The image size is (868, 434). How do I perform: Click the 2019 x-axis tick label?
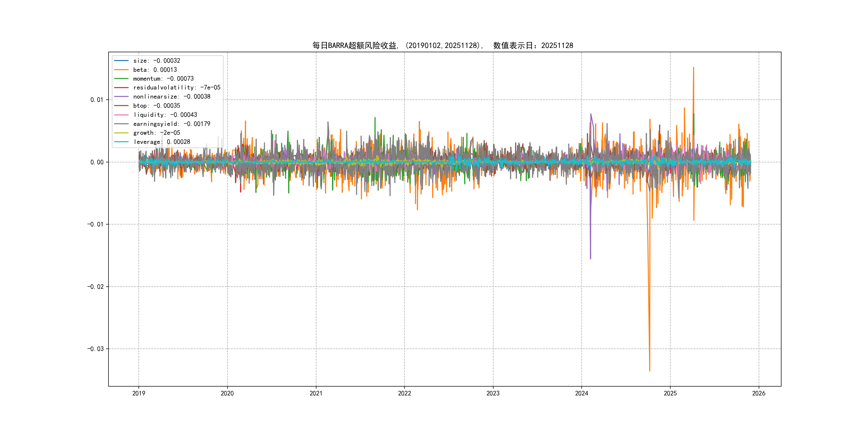139,393
